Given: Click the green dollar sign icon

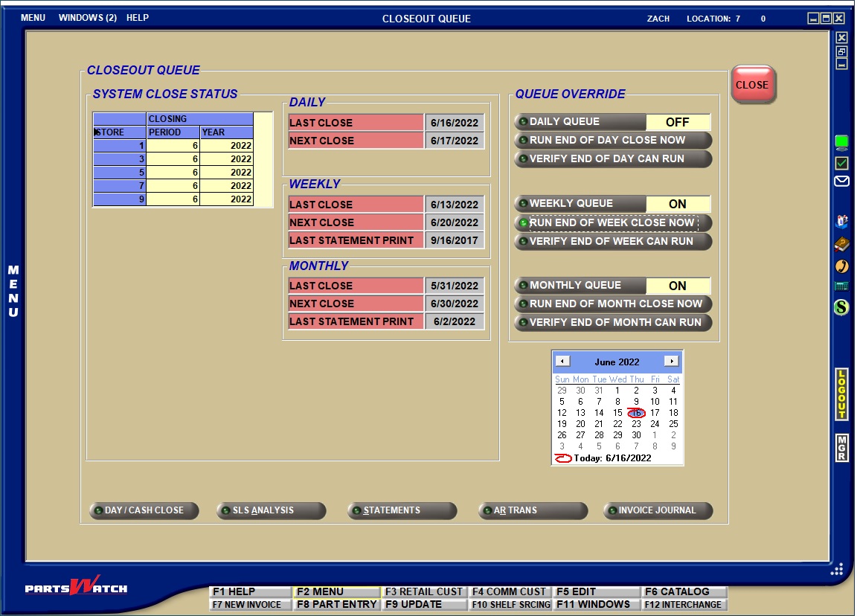Looking at the screenshot, I should coord(841,307).
